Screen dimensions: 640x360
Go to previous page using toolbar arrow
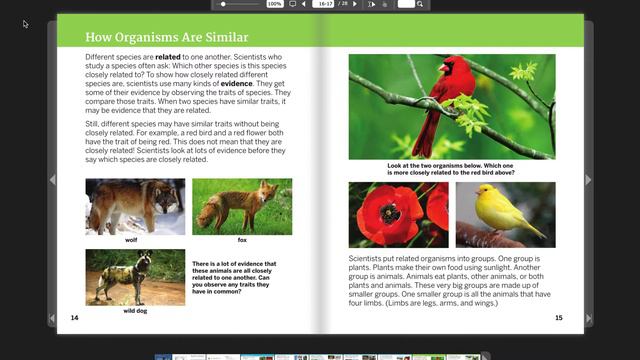click(304, 4)
